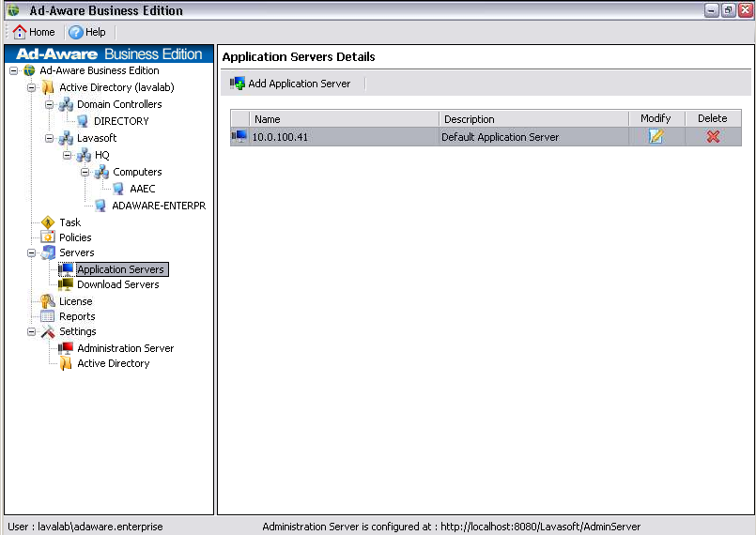The image size is (756, 535).
Task: Collapse the Domain Controllers node
Action: pos(49,104)
